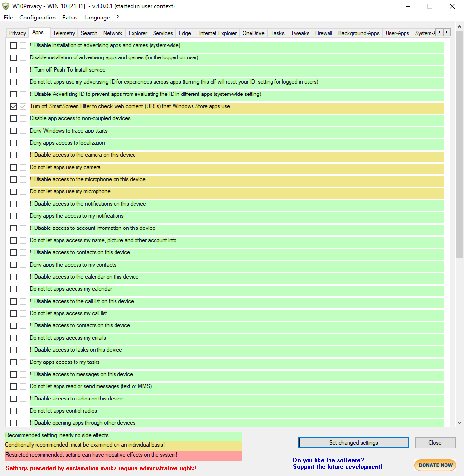Click the DONATE NOW button

pyautogui.click(x=435, y=465)
